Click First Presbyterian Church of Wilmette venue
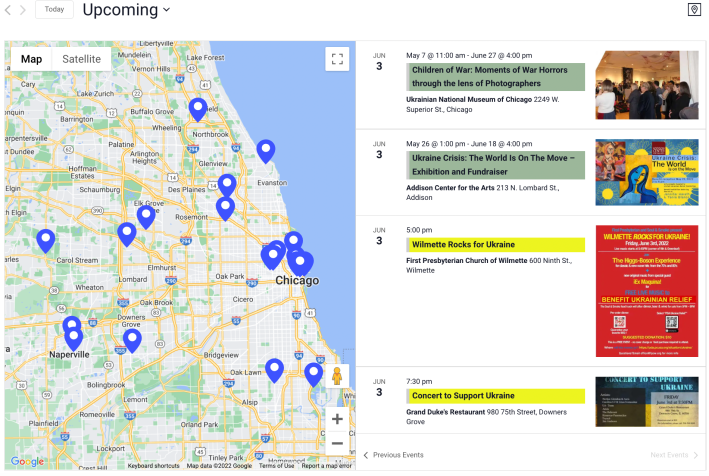Screen dimensions: 709x476 [466, 260]
